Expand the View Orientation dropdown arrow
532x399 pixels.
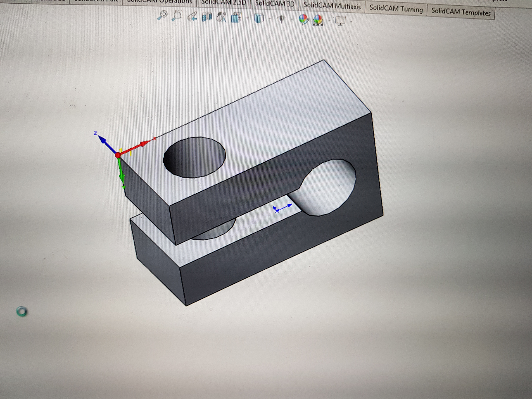pos(247,18)
